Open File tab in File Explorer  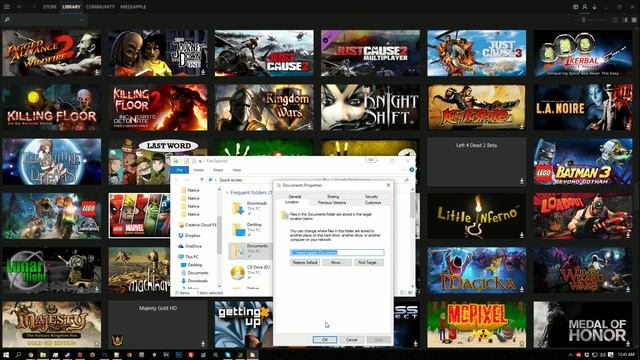coord(180,170)
